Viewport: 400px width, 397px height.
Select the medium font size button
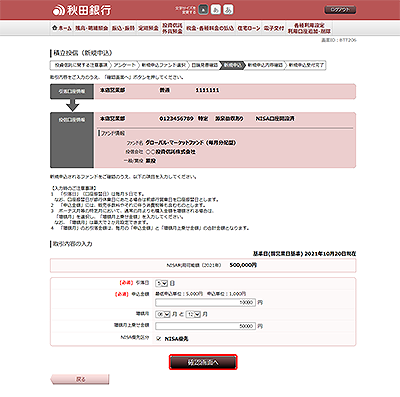click(x=216, y=10)
